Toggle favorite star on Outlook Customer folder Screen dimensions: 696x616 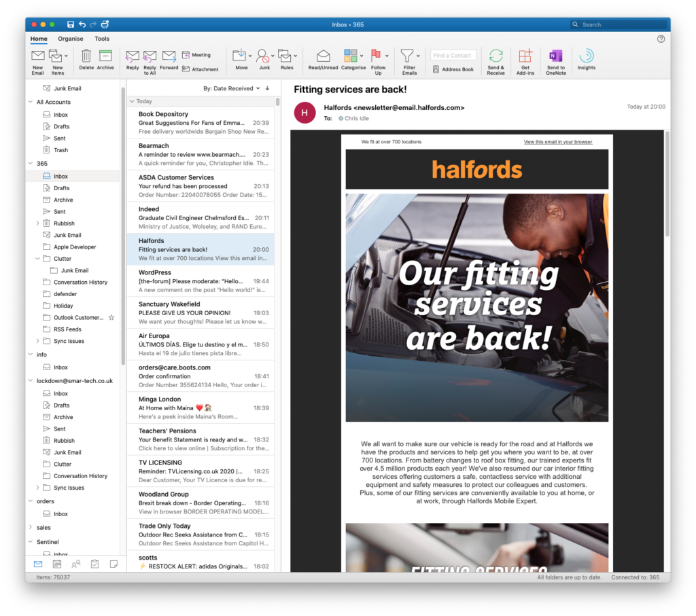click(111, 318)
